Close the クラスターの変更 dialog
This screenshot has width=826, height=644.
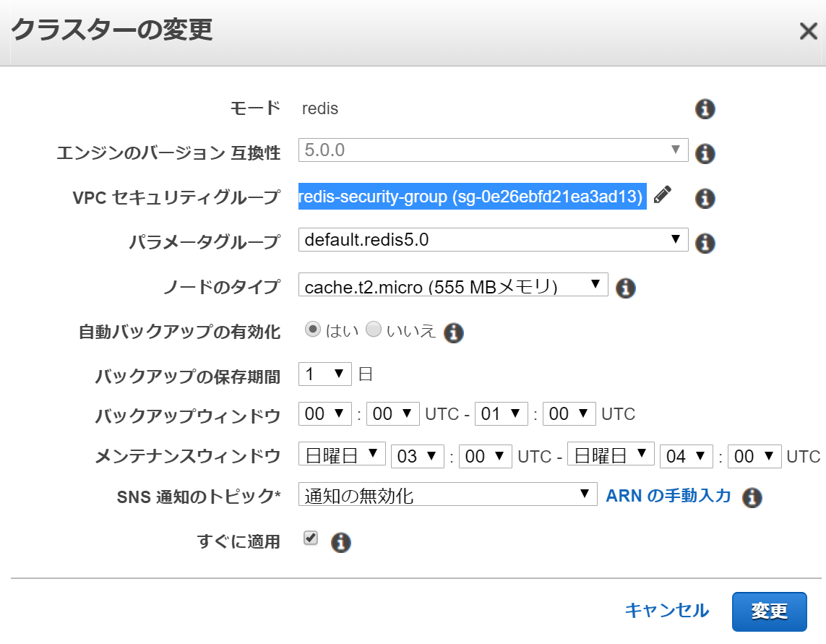(x=807, y=31)
